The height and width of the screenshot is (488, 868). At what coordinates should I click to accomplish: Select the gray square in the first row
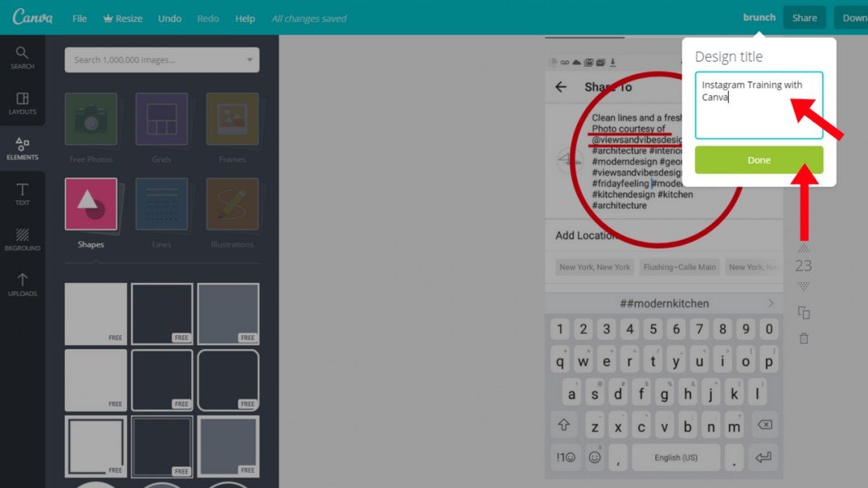point(228,314)
